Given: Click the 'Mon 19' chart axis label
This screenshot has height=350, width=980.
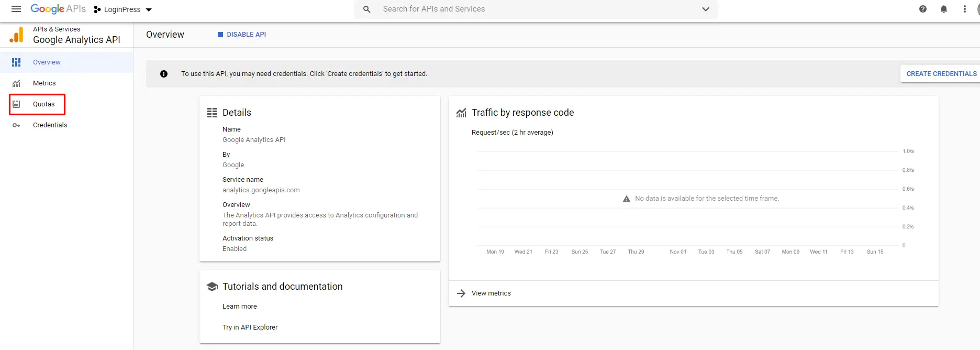Looking at the screenshot, I should pyautogui.click(x=495, y=252).
